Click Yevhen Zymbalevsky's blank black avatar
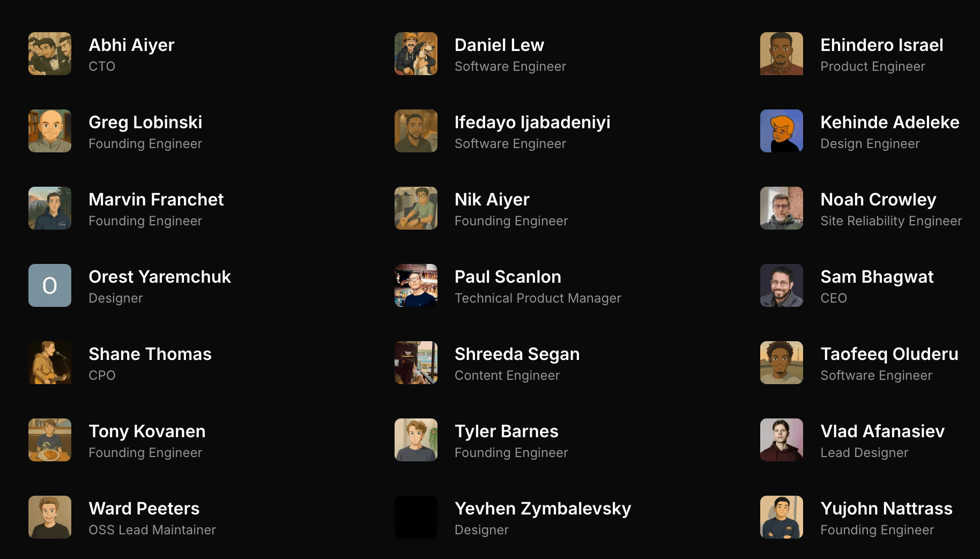The height and width of the screenshot is (559, 980). [x=416, y=517]
